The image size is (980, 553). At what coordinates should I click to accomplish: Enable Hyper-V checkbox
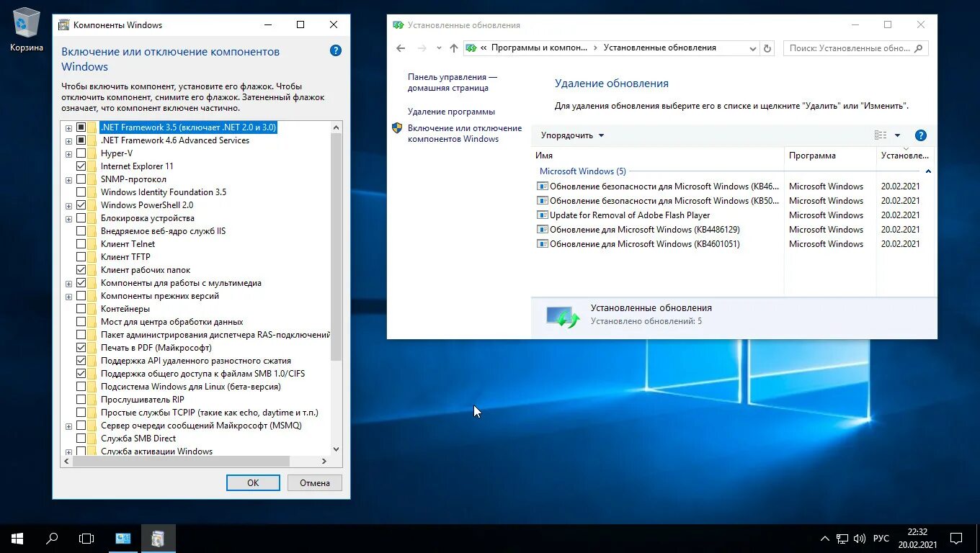click(81, 153)
